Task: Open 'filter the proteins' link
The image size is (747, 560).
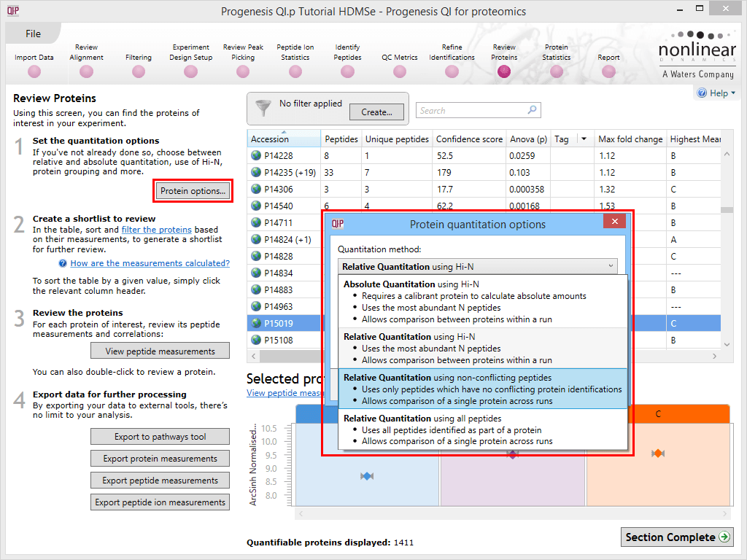Action: click(156, 230)
